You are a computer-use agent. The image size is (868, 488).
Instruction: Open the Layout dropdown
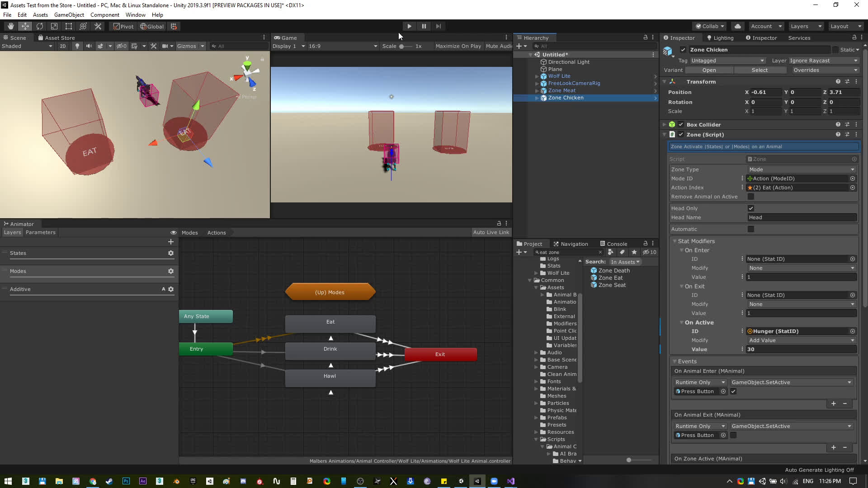click(x=845, y=26)
